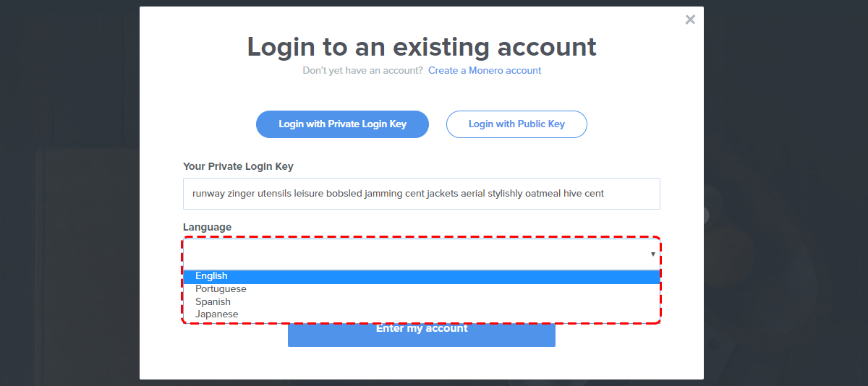Click the Your Private Login Key label
The width and height of the screenshot is (868, 386).
[x=238, y=166]
